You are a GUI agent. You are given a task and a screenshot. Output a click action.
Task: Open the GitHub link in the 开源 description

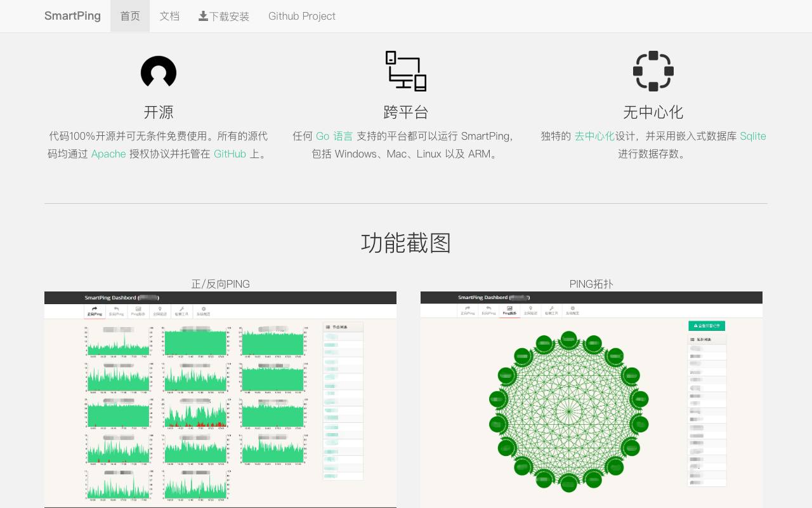230,154
